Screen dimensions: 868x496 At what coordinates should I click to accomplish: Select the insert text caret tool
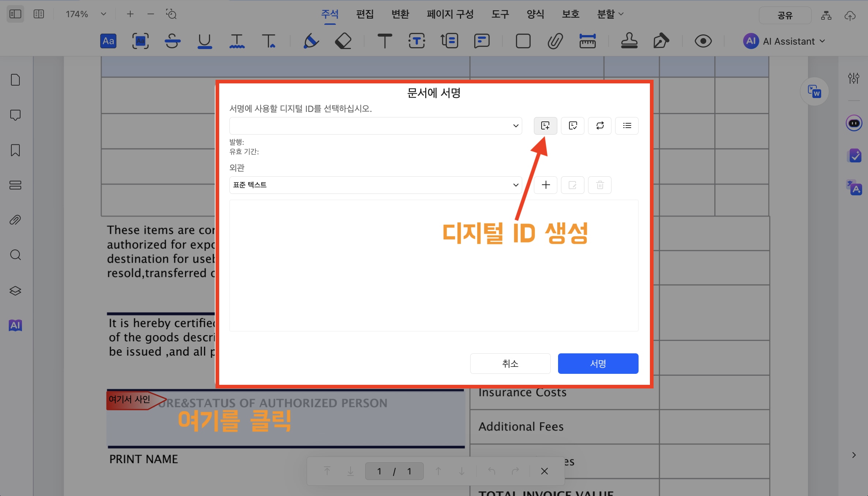(269, 41)
